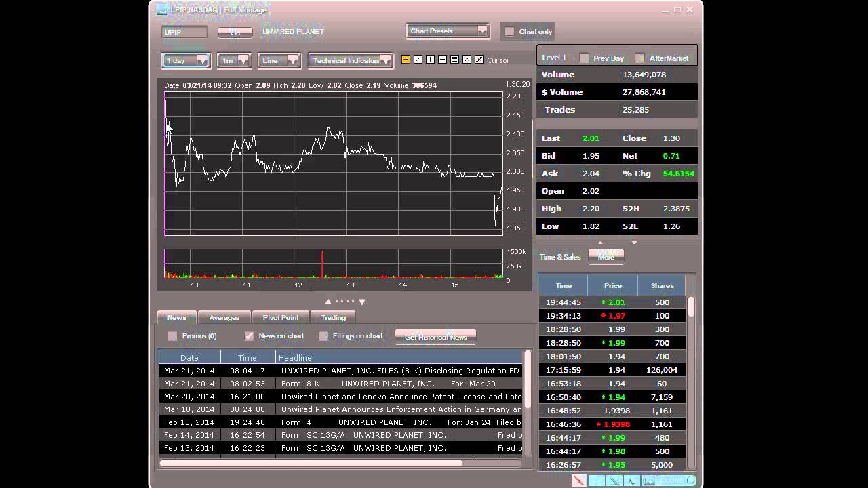Click the Price column header in Time & Sales

click(x=613, y=285)
